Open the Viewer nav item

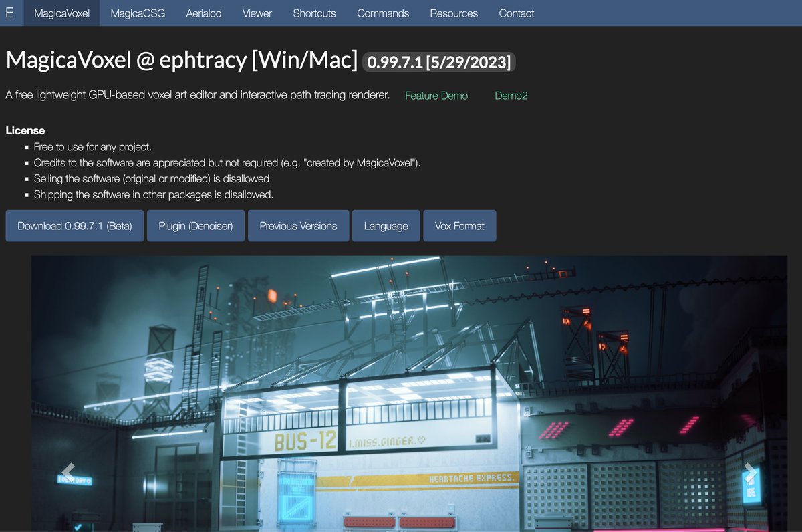coord(257,13)
